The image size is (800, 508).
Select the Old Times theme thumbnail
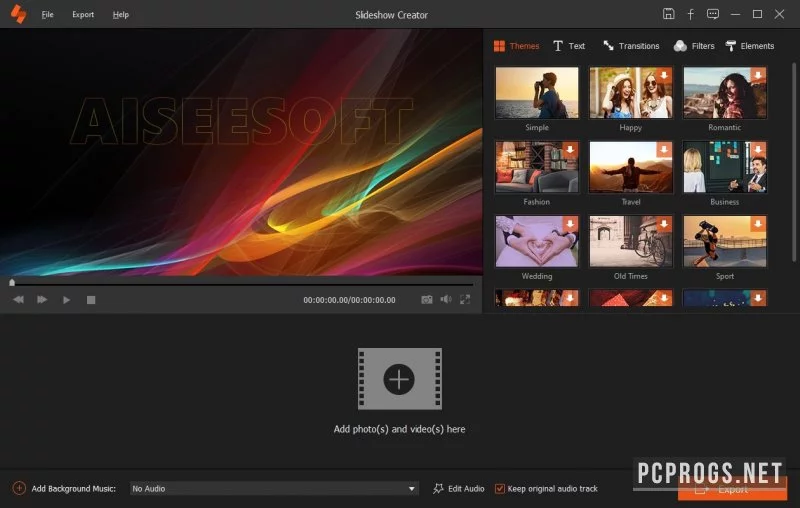(x=631, y=242)
